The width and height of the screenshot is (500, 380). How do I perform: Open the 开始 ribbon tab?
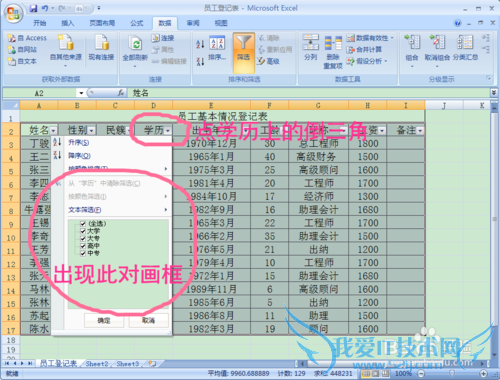(x=40, y=23)
